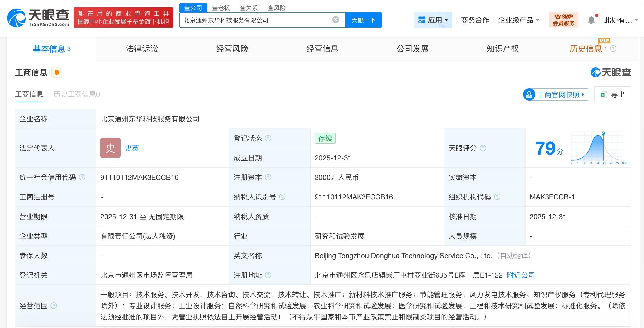The image size is (644, 328).
Task: Open the 附近公司 link
Action: 520,275
